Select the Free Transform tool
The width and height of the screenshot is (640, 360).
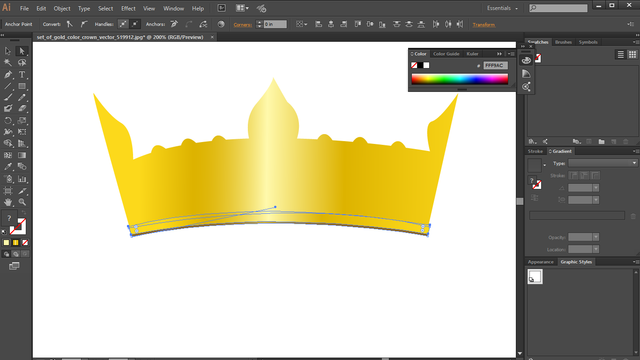pyautogui.click(x=22, y=132)
